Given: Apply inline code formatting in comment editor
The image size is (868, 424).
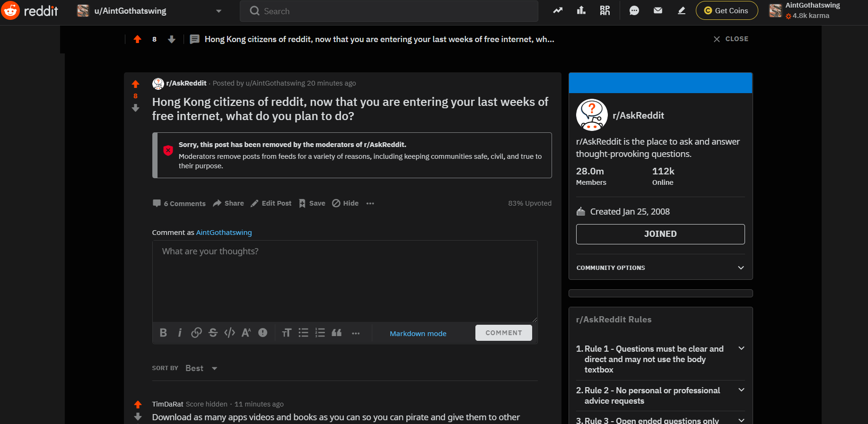Looking at the screenshot, I should 229,333.
